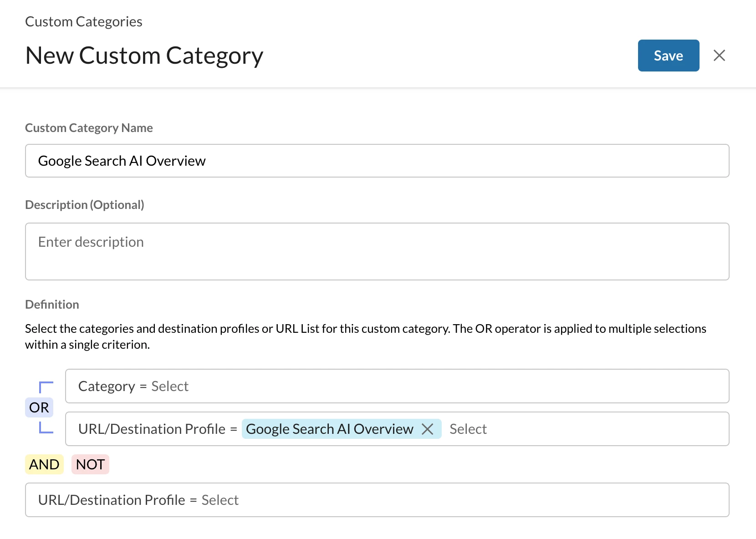Click the Description (Optional) label
This screenshot has width=756, height=539.
click(85, 205)
